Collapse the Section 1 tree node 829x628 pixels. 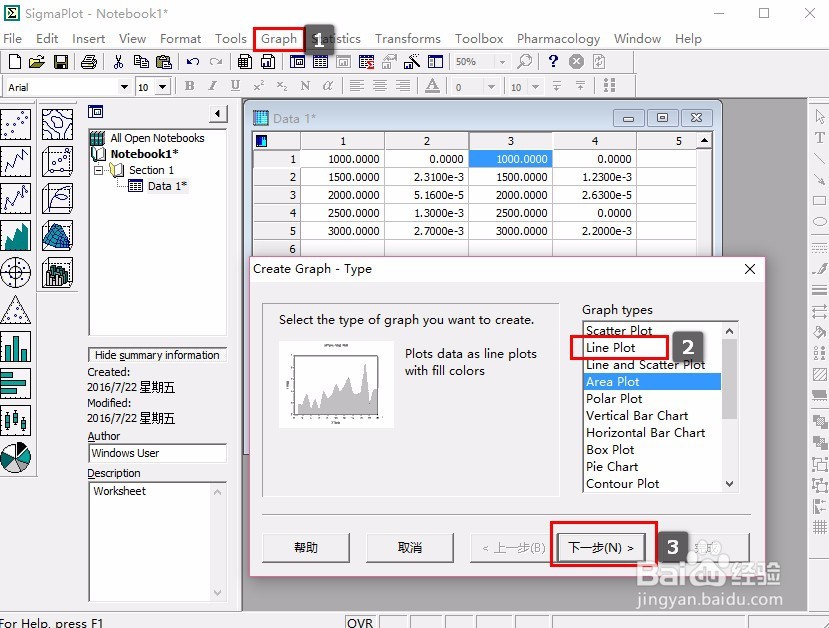click(98, 170)
